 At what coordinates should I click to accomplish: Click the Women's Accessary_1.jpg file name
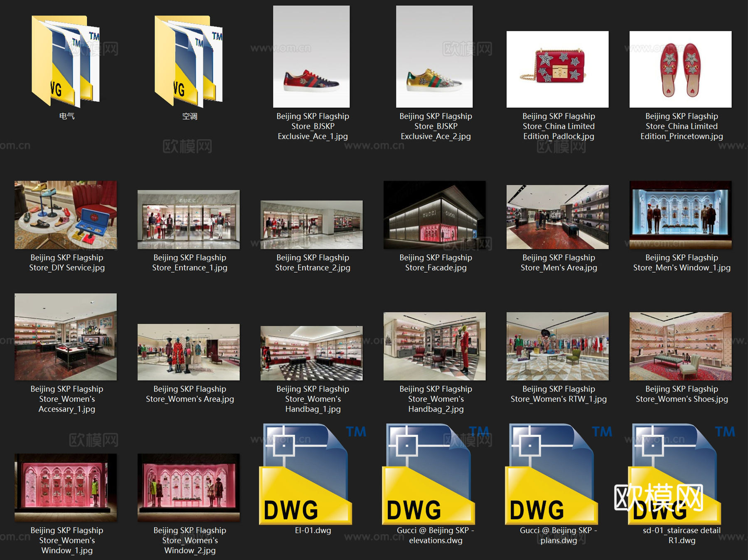pos(67,399)
